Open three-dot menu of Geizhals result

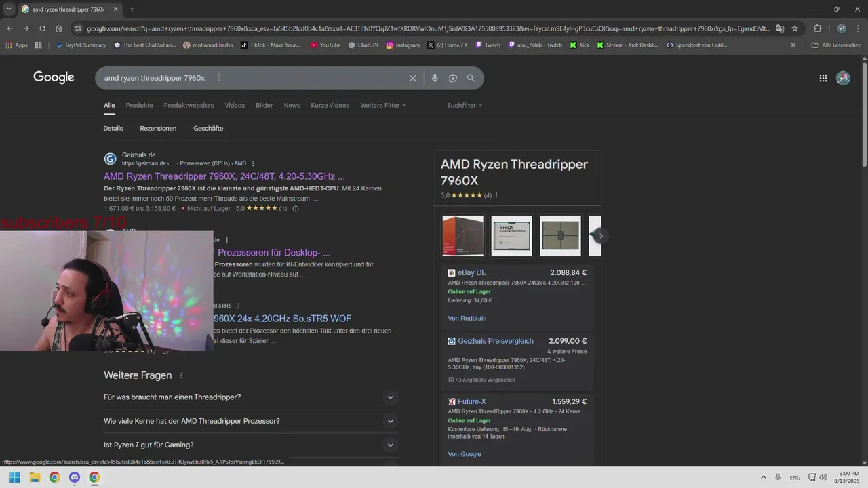tap(253, 163)
